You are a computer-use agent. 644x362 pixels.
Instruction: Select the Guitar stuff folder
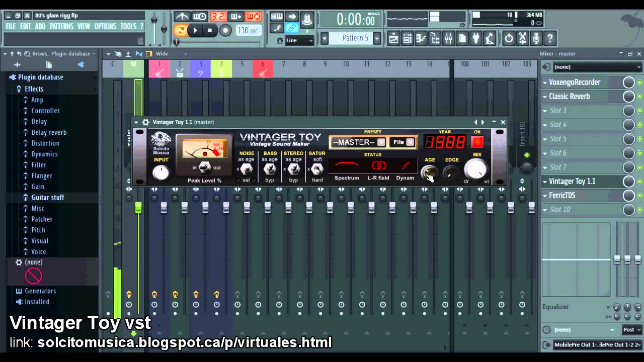pos(48,198)
